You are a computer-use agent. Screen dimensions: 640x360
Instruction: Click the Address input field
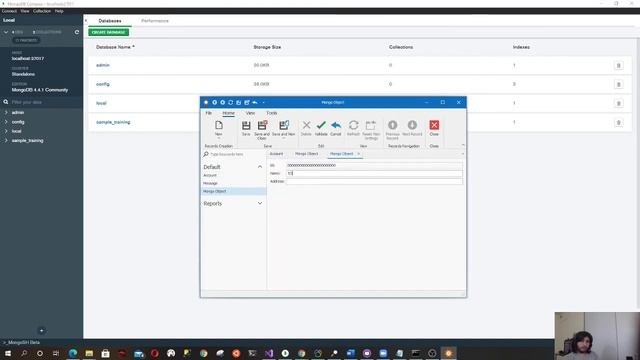tap(374, 181)
